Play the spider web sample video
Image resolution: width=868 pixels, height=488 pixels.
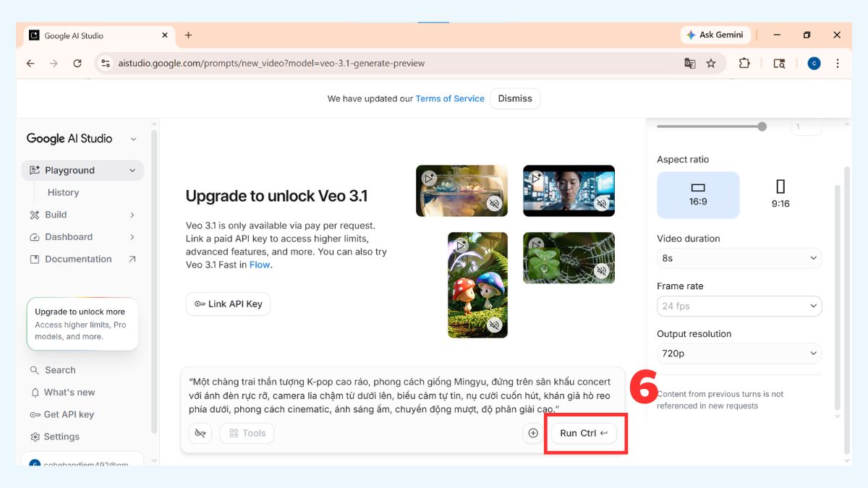tap(536, 245)
